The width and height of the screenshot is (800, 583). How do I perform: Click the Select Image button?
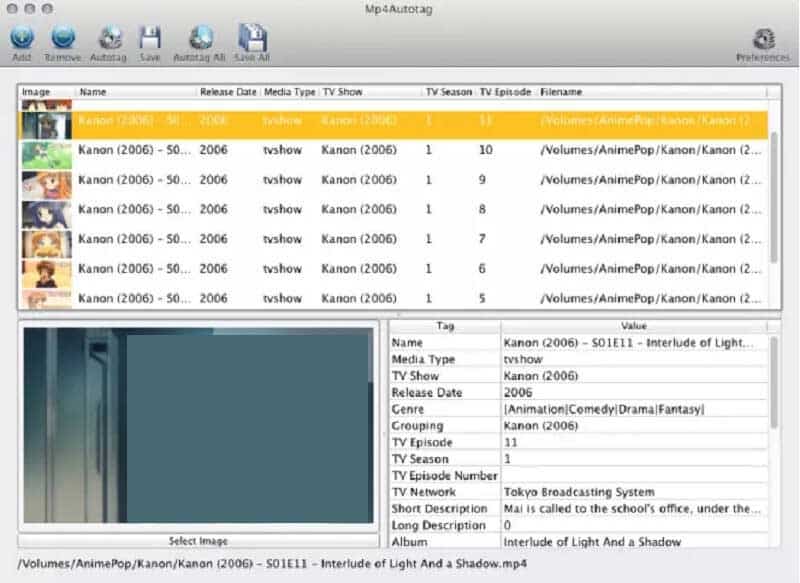197,541
